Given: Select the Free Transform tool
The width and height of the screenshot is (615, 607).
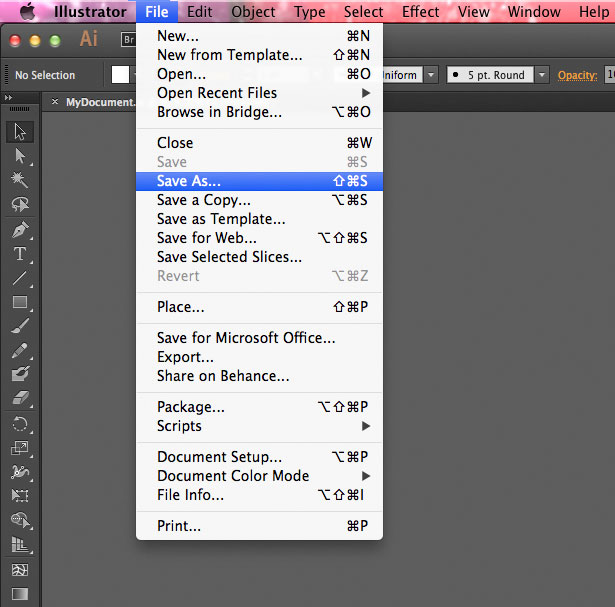Looking at the screenshot, I should (20, 496).
